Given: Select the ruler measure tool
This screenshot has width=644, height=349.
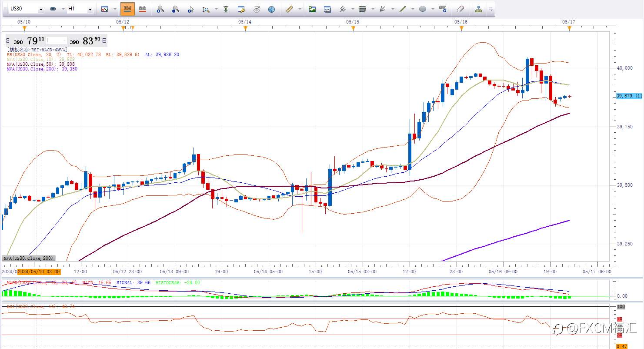Looking at the screenshot, I should click(290, 9).
